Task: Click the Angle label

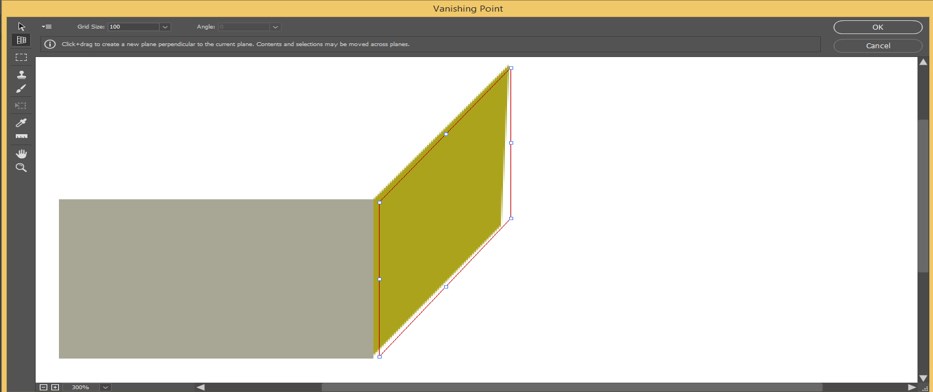Action: point(205,27)
